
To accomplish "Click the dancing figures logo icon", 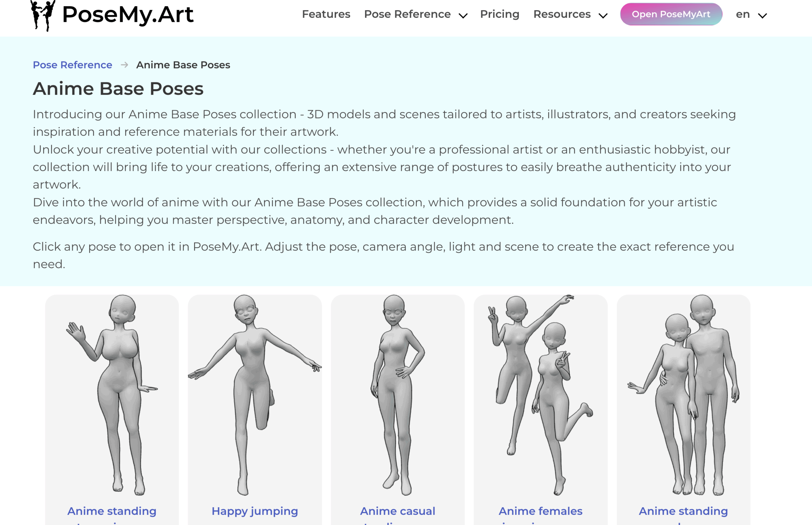I will 43,15.
